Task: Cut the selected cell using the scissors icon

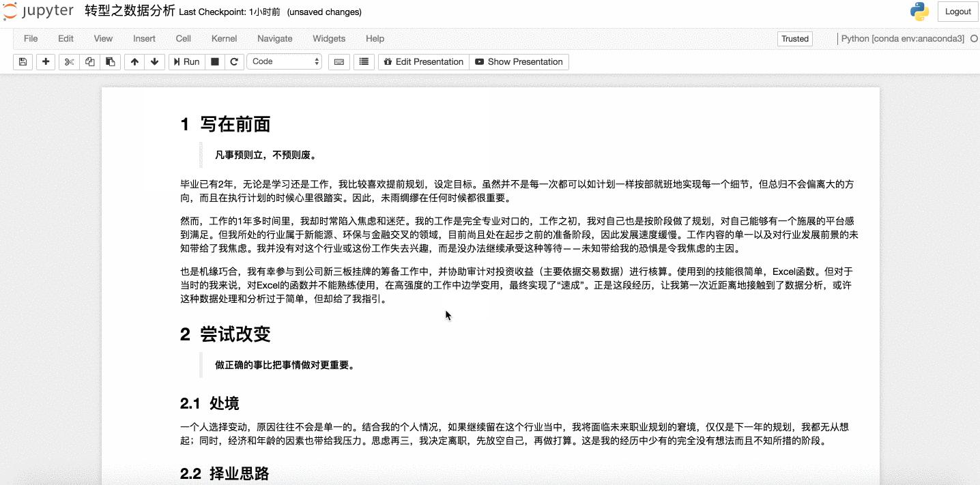Action: coord(68,61)
